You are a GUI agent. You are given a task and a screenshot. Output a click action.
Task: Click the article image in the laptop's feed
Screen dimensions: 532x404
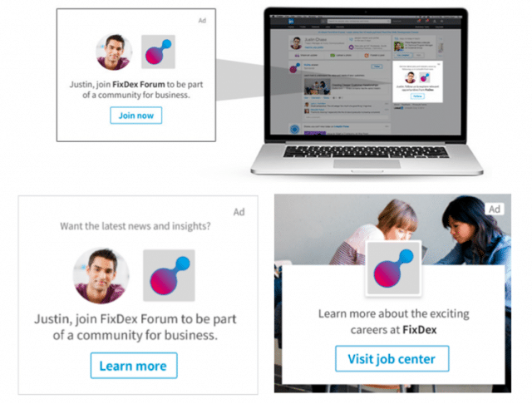318,86
